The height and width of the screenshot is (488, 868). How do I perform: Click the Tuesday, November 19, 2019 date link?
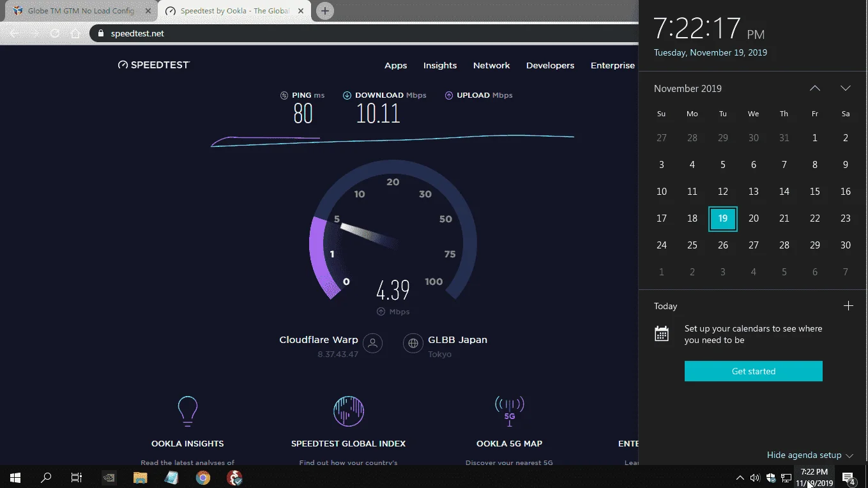click(x=710, y=52)
